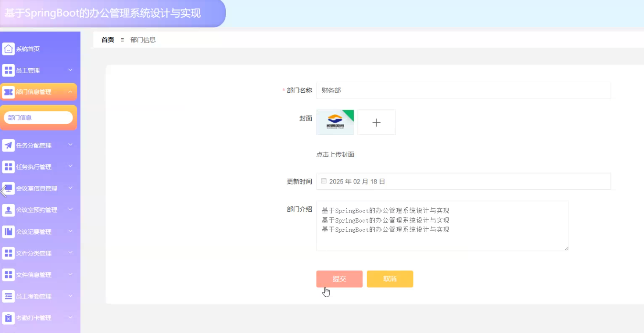644x333 pixels.
Task: Click the 会议纪要管理 book icon
Action: pos(8,232)
